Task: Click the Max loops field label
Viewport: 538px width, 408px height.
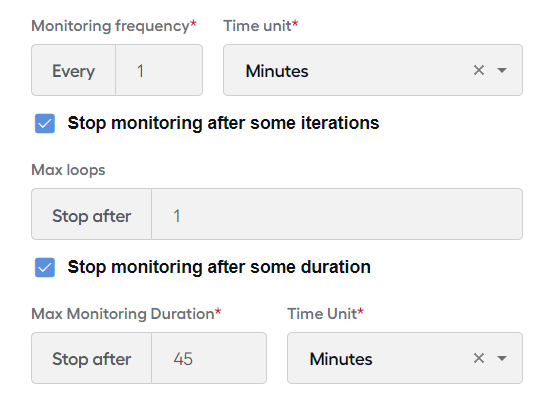Action: [x=68, y=170]
